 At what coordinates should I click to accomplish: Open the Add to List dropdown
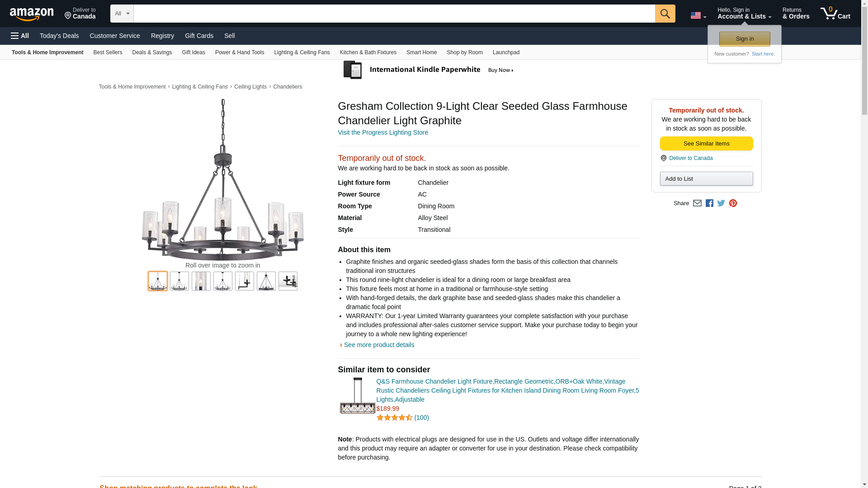[706, 179]
